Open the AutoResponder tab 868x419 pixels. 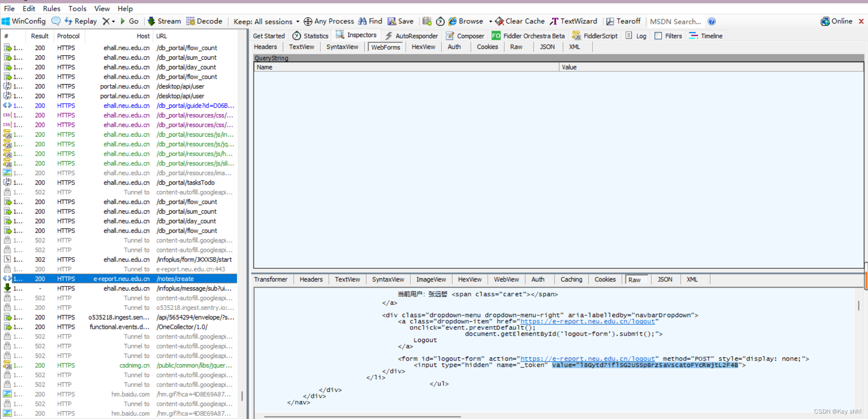pos(411,36)
